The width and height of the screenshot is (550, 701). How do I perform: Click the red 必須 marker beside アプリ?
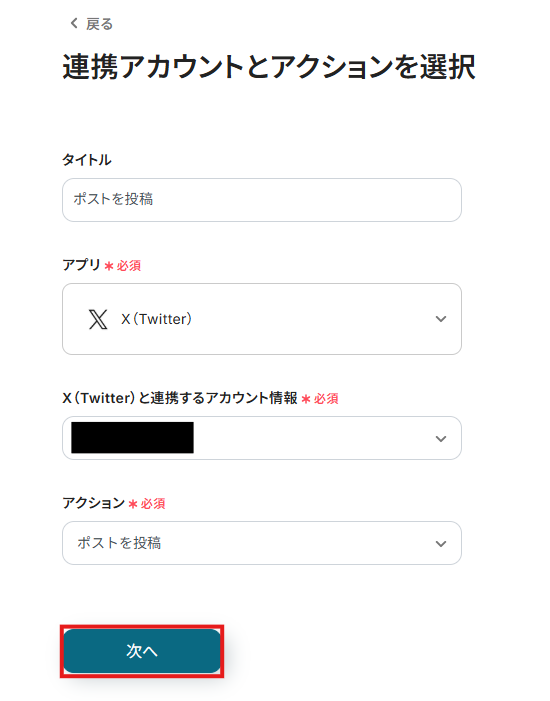coord(123,266)
